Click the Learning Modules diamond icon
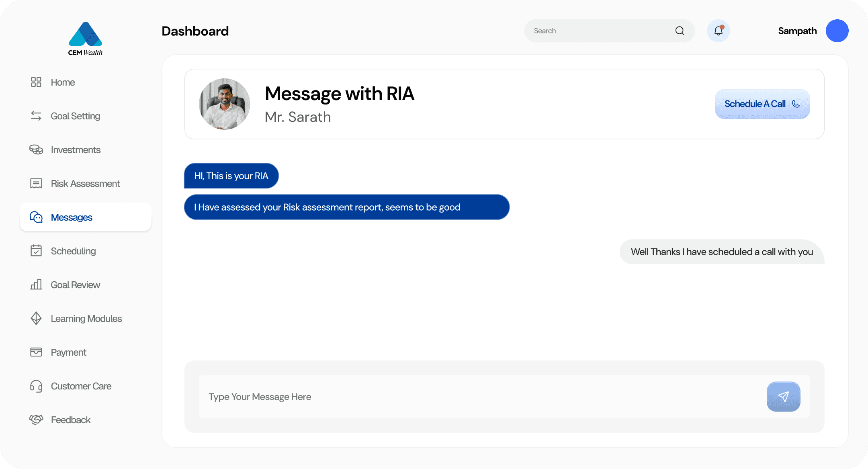This screenshot has width=868, height=469. (36, 318)
